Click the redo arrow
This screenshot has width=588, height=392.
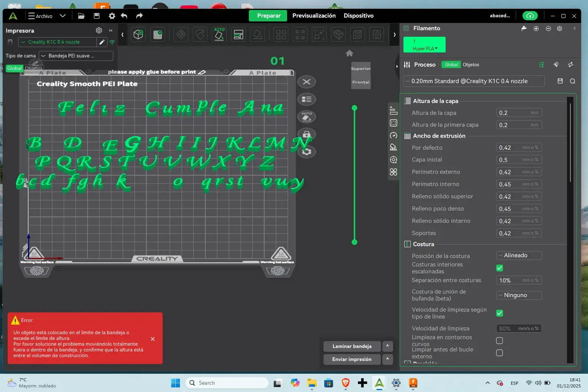pos(139,16)
